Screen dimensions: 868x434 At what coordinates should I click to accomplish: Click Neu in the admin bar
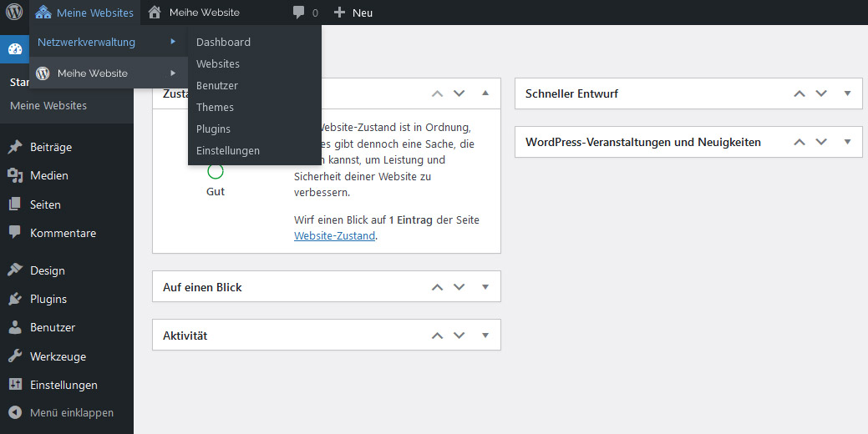point(363,13)
